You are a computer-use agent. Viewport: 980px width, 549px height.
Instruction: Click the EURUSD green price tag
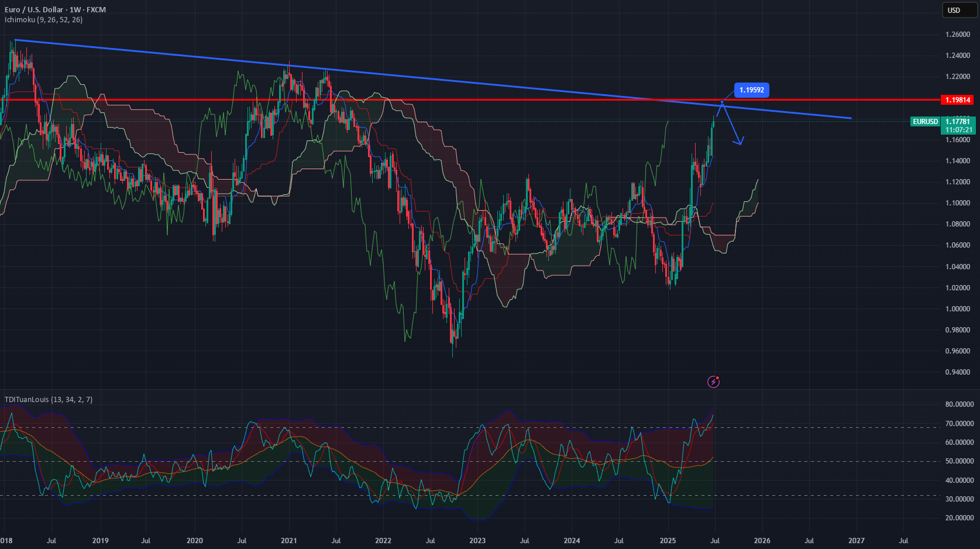click(x=926, y=122)
